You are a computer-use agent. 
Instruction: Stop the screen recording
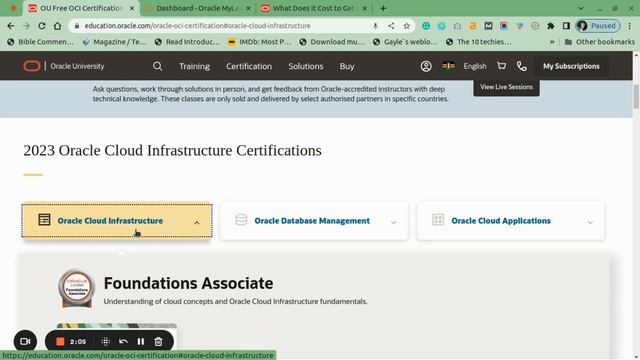(60, 341)
